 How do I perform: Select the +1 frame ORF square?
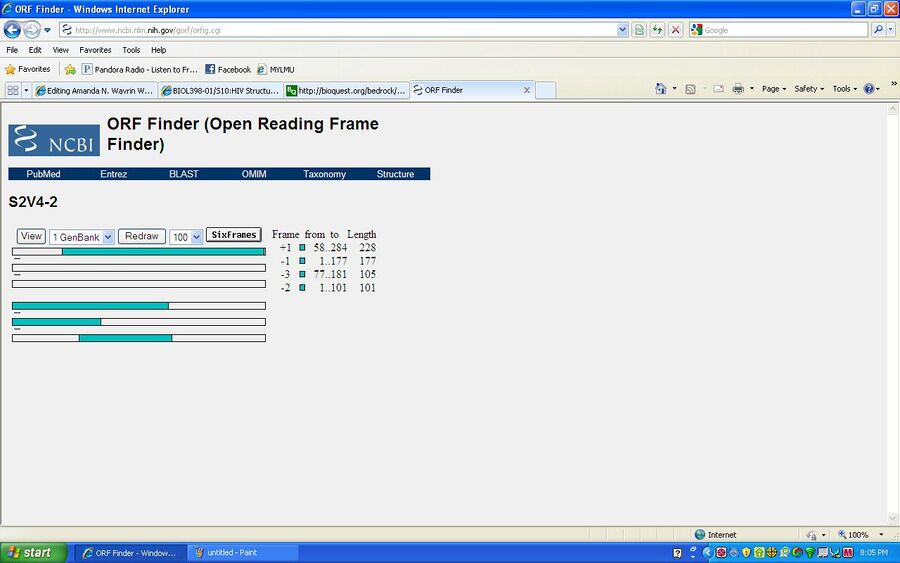[302, 247]
